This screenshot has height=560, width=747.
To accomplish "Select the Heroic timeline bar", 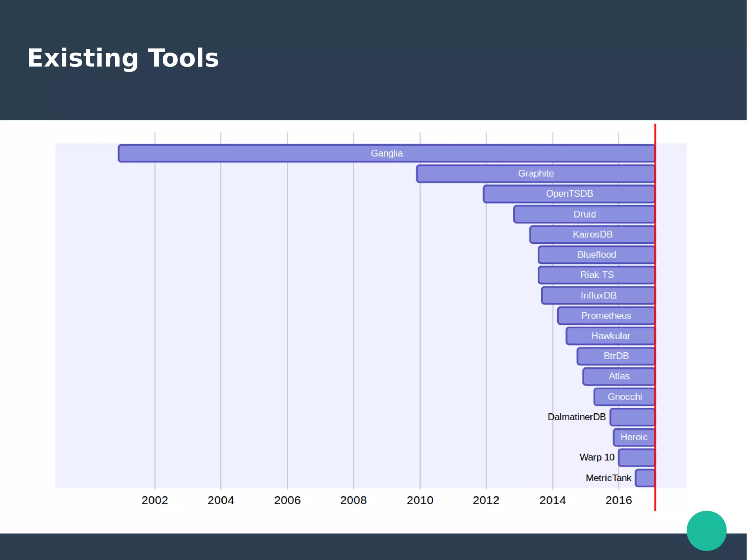I will (634, 437).
